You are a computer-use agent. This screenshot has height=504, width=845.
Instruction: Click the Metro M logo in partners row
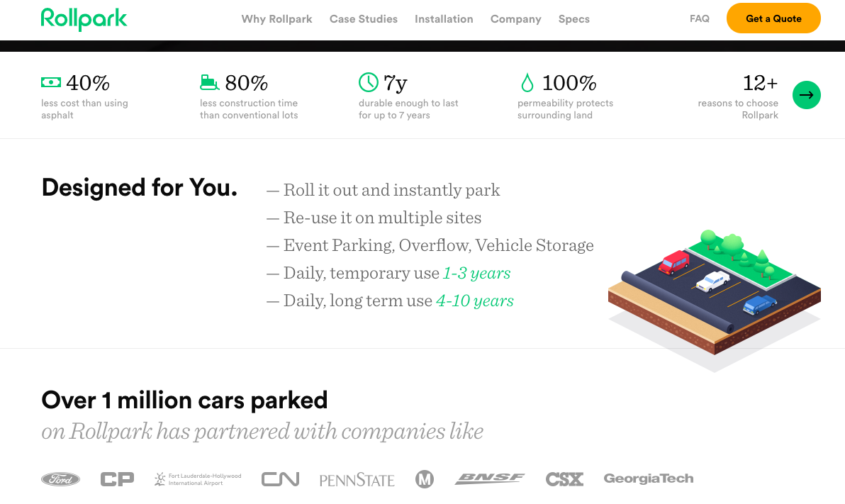click(x=425, y=478)
